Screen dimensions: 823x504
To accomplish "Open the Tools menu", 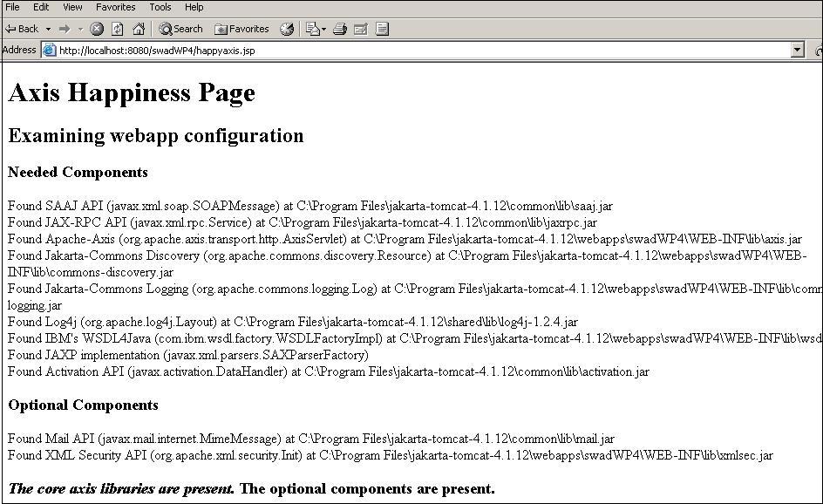I will (160, 7).
